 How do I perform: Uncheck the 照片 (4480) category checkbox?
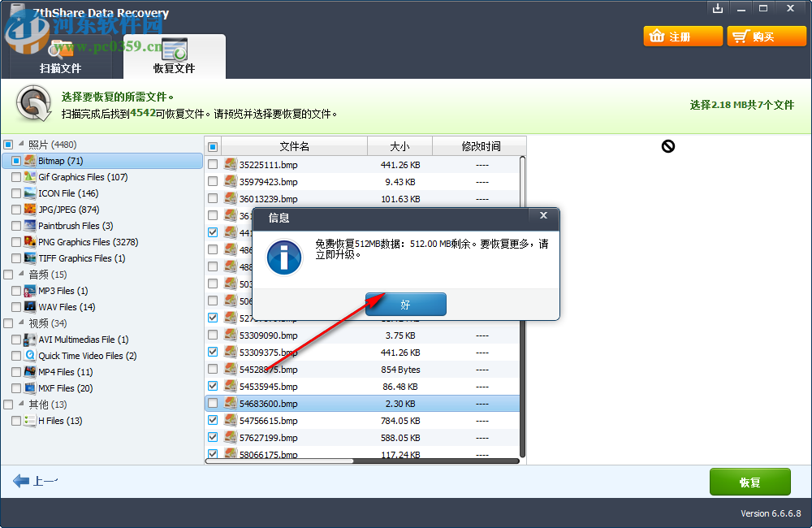6,144
